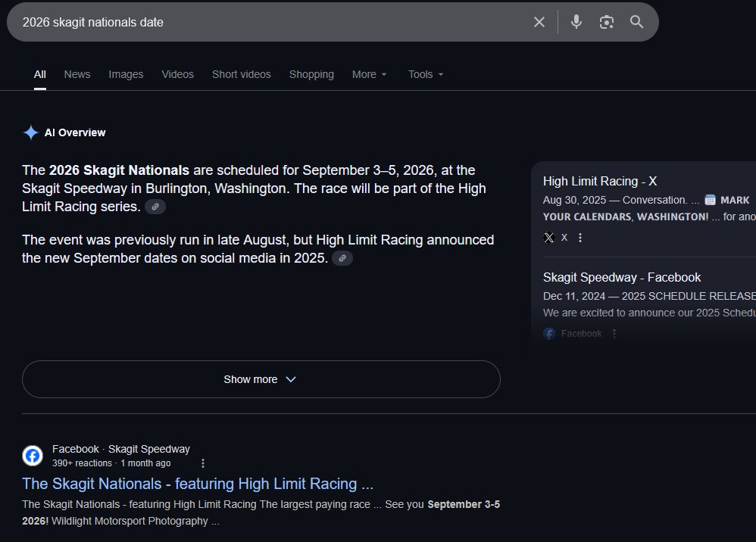756x542 pixels.
Task: Open options menu for X source card
Action: pyautogui.click(x=580, y=238)
